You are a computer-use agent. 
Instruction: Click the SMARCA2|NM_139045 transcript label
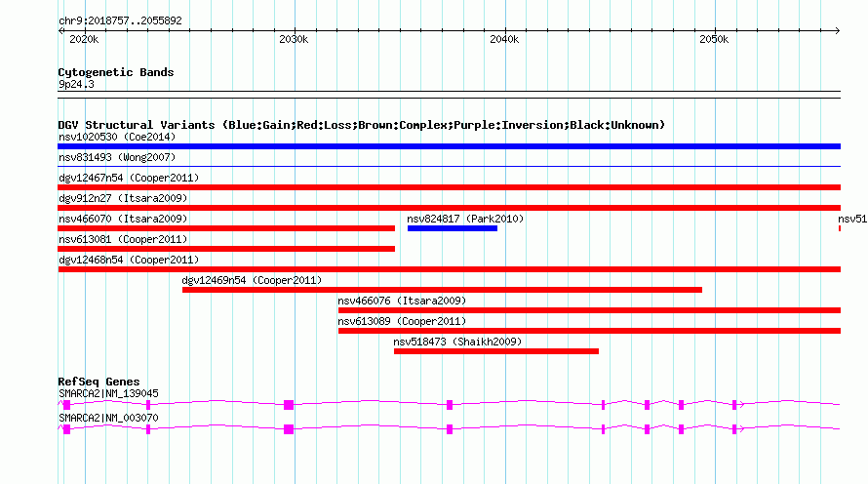[x=108, y=393]
